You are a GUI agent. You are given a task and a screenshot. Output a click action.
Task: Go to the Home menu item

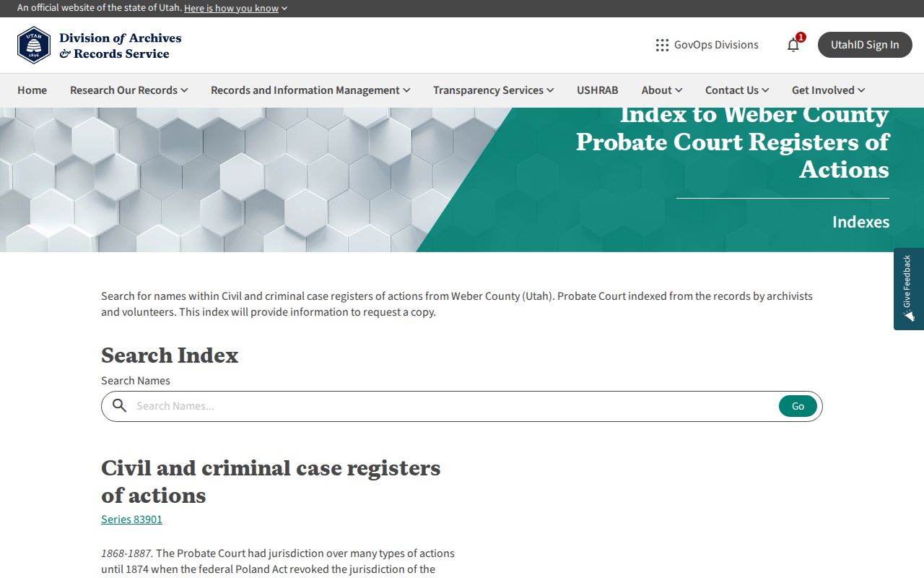pos(32,90)
